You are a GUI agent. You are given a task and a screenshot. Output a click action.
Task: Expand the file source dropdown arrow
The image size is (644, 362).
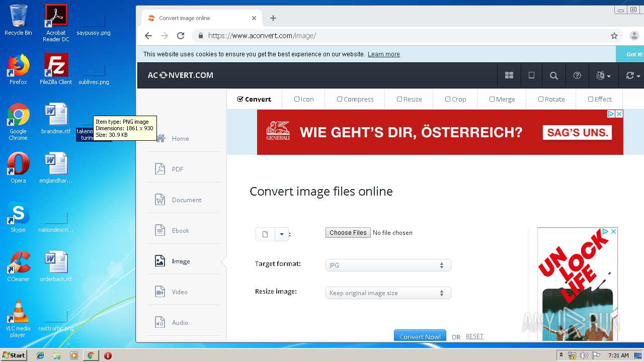282,234
